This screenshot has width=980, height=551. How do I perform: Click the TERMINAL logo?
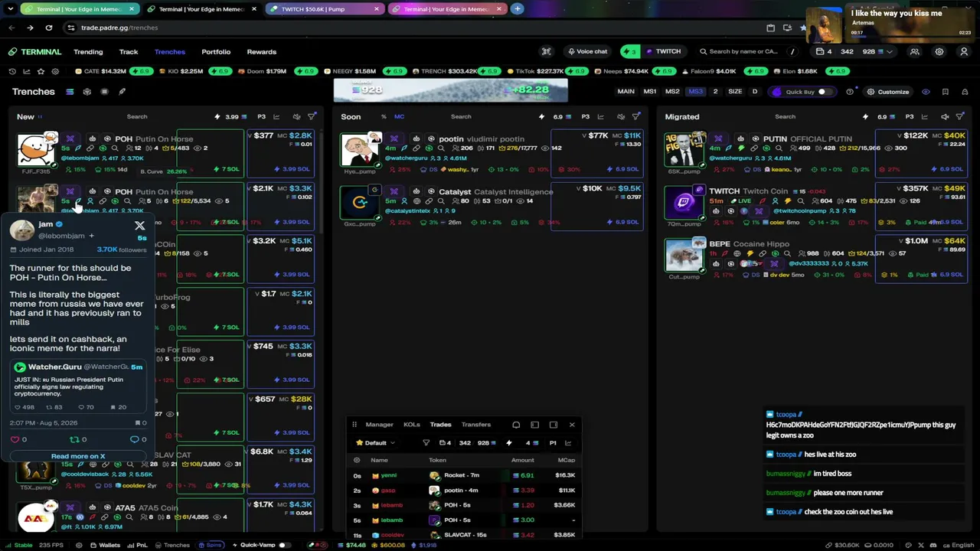pos(35,52)
